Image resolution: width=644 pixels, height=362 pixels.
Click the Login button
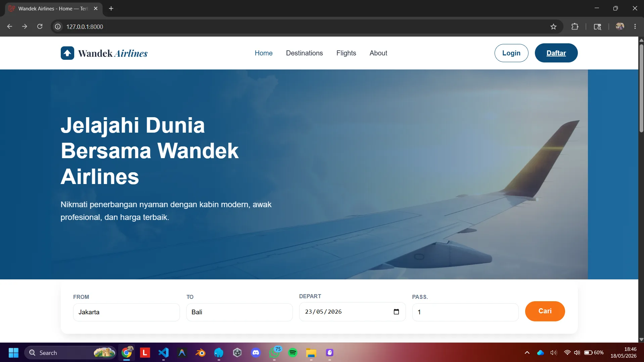[511, 53]
